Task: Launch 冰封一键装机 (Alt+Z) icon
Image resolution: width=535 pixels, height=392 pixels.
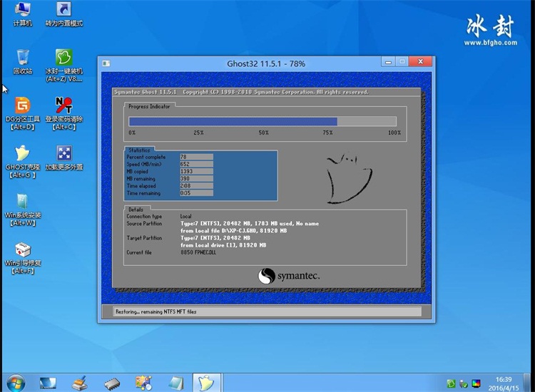Action: (63, 65)
